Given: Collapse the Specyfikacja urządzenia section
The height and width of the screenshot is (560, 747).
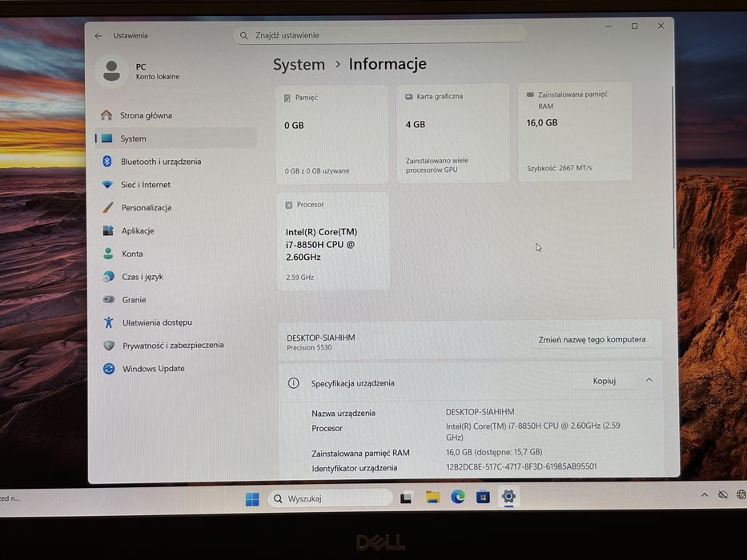Looking at the screenshot, I should [x=649, y=380].
